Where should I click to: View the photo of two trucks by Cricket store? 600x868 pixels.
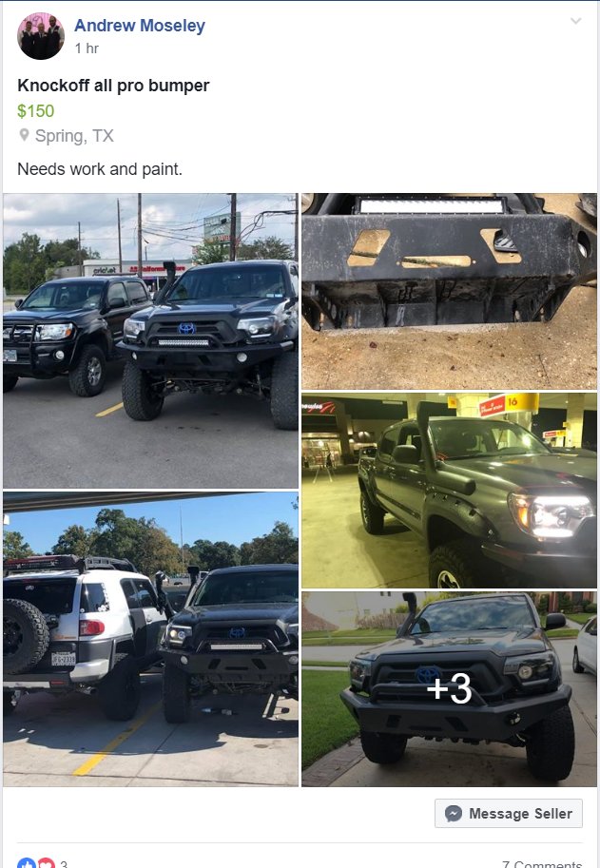pyautogui.click(x=150, y=340)
